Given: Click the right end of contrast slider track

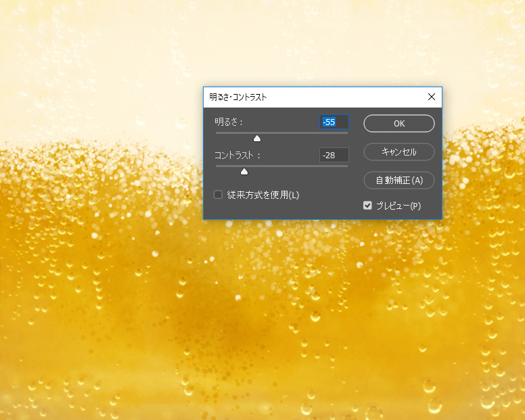Looking at the screenshot, I should (x=346, y=166).
